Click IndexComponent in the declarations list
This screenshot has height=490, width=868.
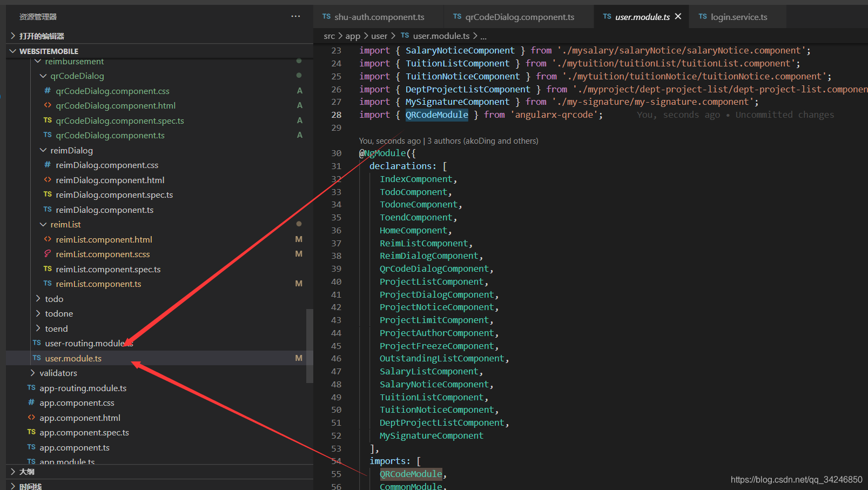pos(416,179)
